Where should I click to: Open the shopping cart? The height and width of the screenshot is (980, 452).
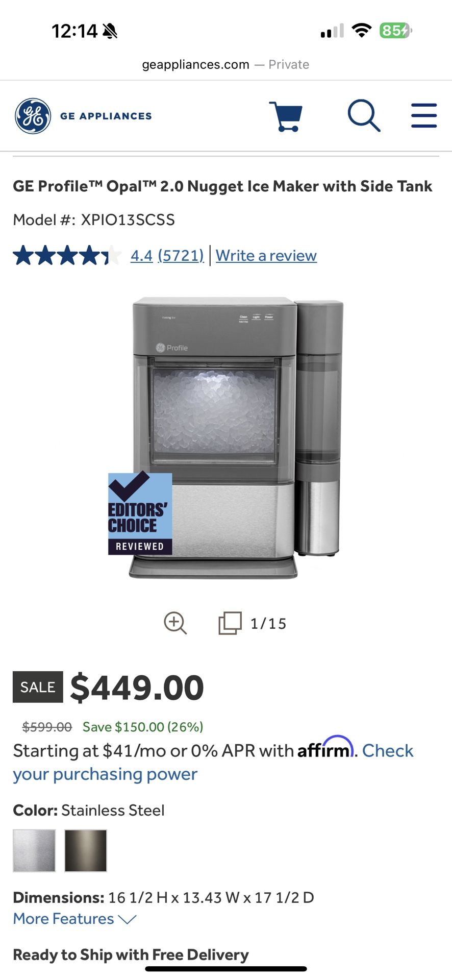click(286, 116)
